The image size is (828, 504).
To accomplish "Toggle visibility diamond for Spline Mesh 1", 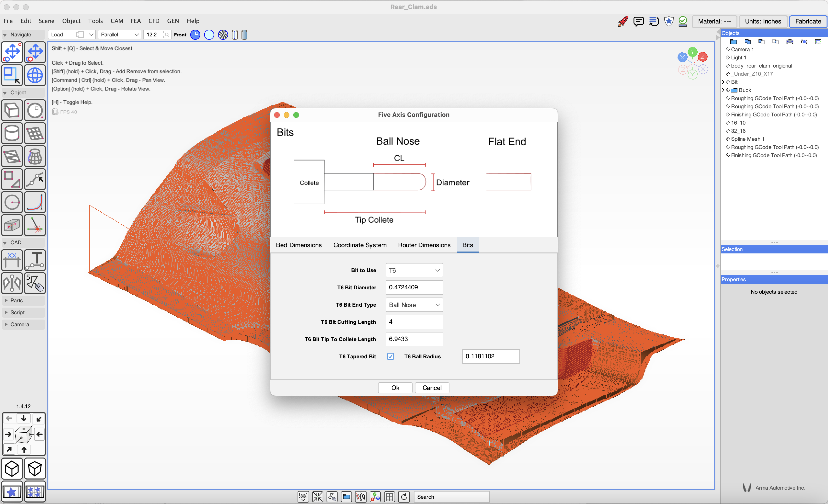I will coord(728,139).
